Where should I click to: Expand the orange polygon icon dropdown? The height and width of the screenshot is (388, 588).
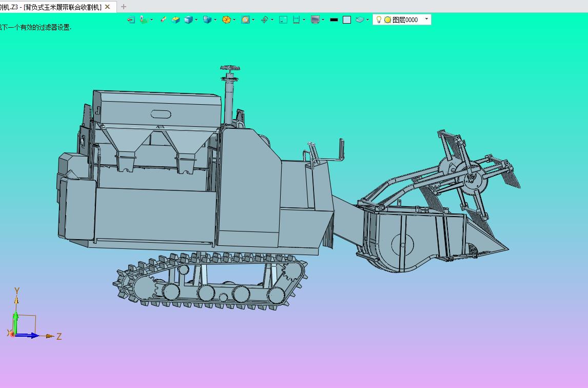234,20
